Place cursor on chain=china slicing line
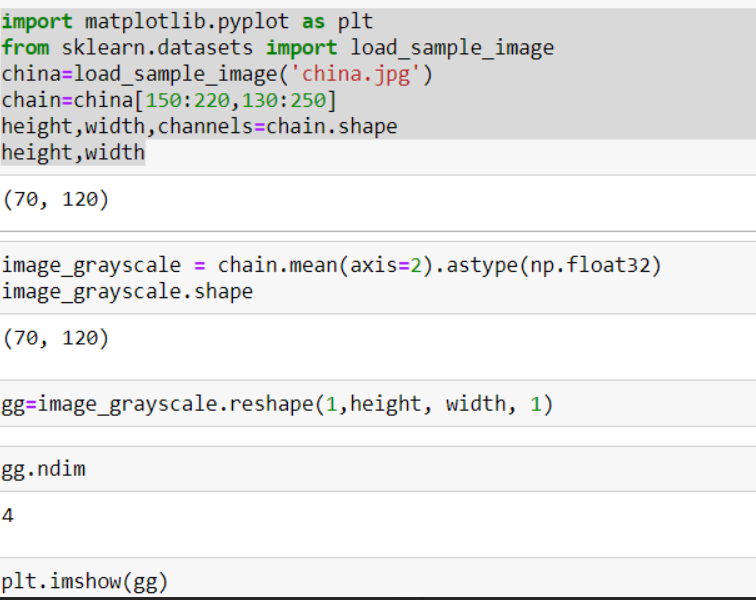This screenshot has height=600, width=756. [x=170, y=100]
